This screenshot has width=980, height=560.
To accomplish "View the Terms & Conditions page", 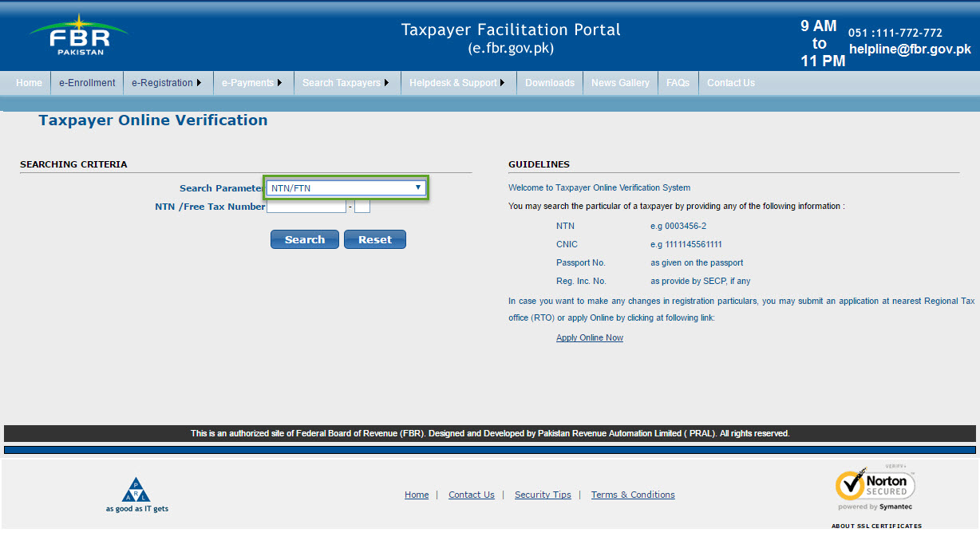I will (632, 495).
